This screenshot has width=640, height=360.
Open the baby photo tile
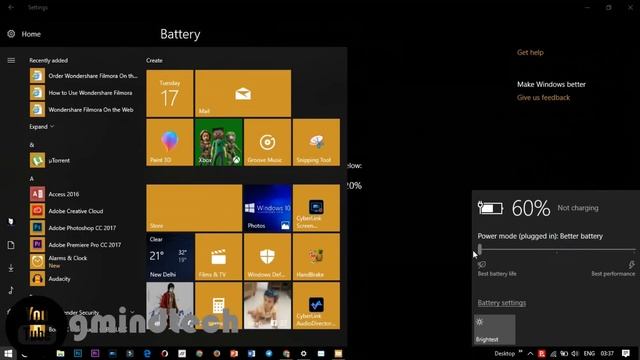coord(267,306)
